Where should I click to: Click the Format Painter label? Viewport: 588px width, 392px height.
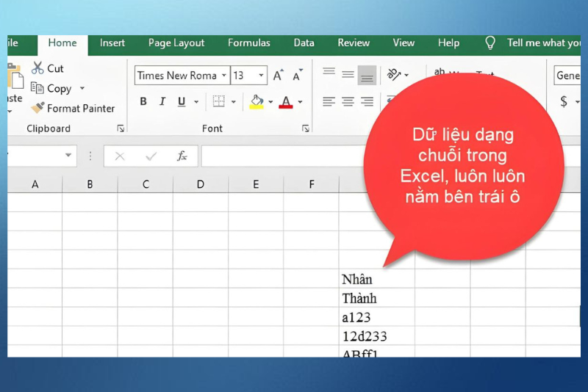tap(81, 108)
